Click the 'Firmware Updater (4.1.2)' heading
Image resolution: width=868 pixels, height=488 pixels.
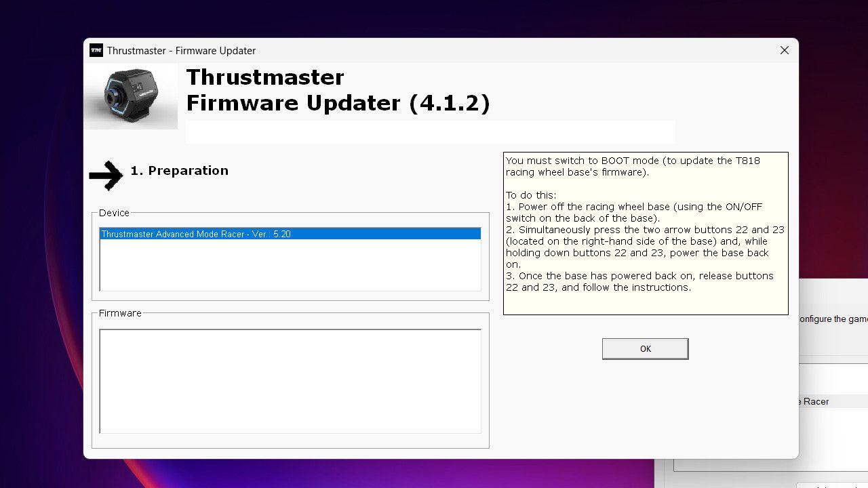(x=338, y=103)
